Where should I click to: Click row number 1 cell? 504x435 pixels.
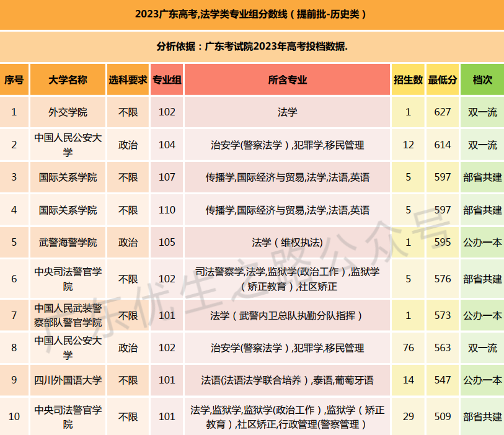14,112
